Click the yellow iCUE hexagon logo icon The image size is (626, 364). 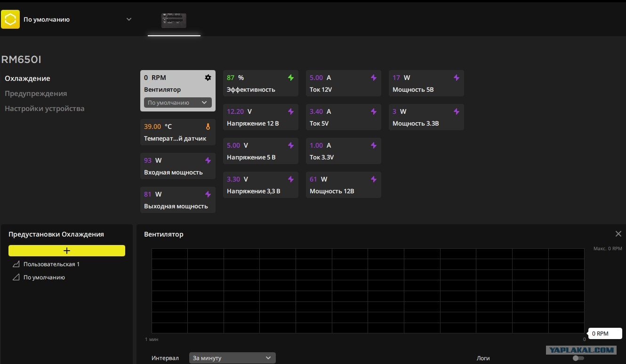pos(10,19)
